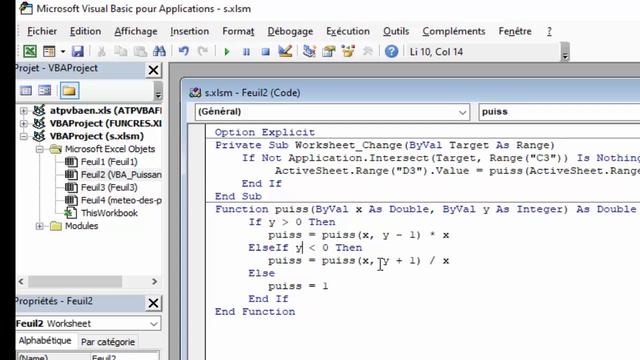The image size is (640, 360).
Task: Open the Feuil2 Worksheet object dropdown
Action: click(153, 324)
